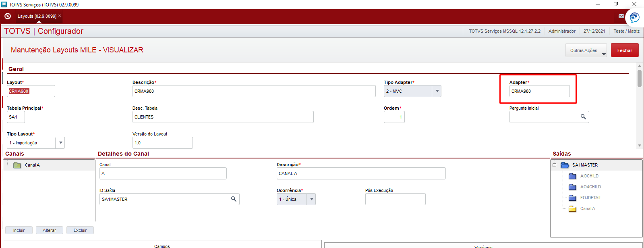Click the Excluir button
This screenshot has height=248, width=644.
80,230
